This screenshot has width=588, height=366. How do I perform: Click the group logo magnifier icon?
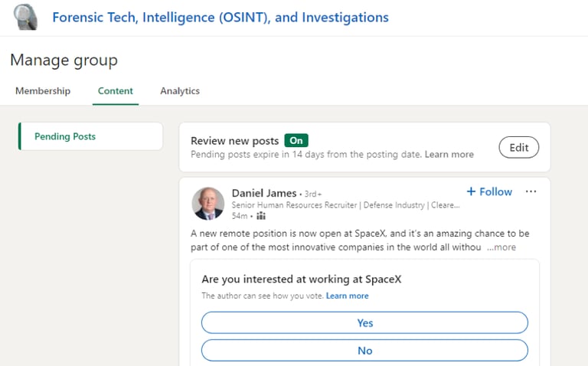[25, 17]
